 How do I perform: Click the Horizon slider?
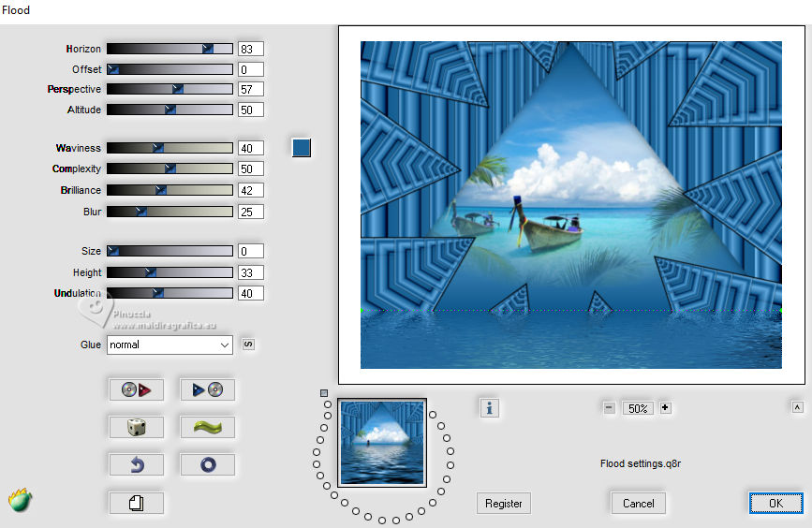tap(170, 49)
